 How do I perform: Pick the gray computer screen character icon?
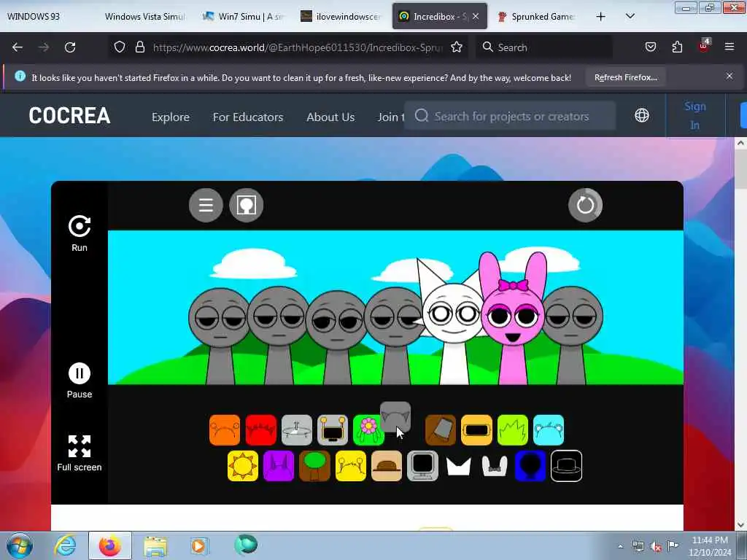coord(422,466)
